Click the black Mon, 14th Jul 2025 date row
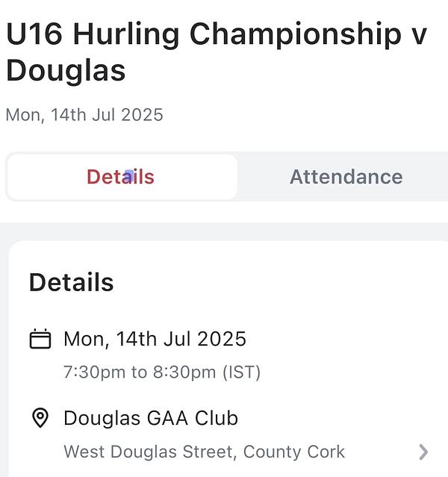 (x=155, y=339)
